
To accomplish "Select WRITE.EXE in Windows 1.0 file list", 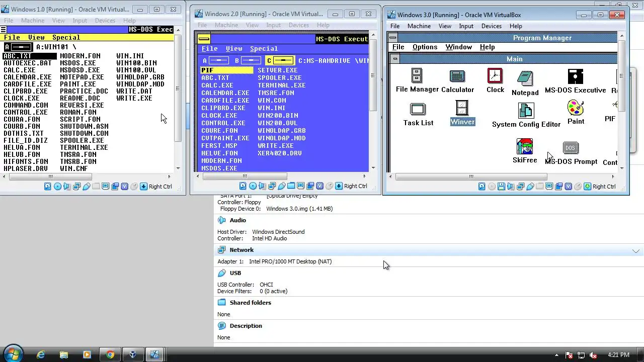I will 134,98.
